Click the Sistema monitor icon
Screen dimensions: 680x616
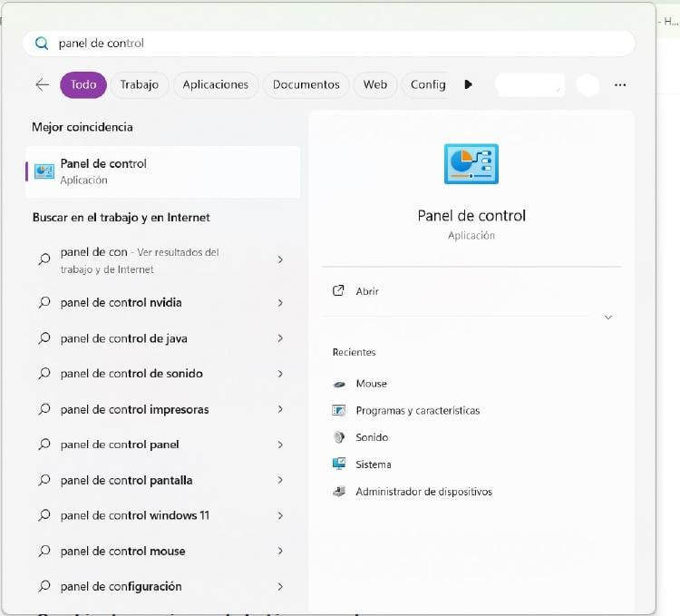coord(339,464)
